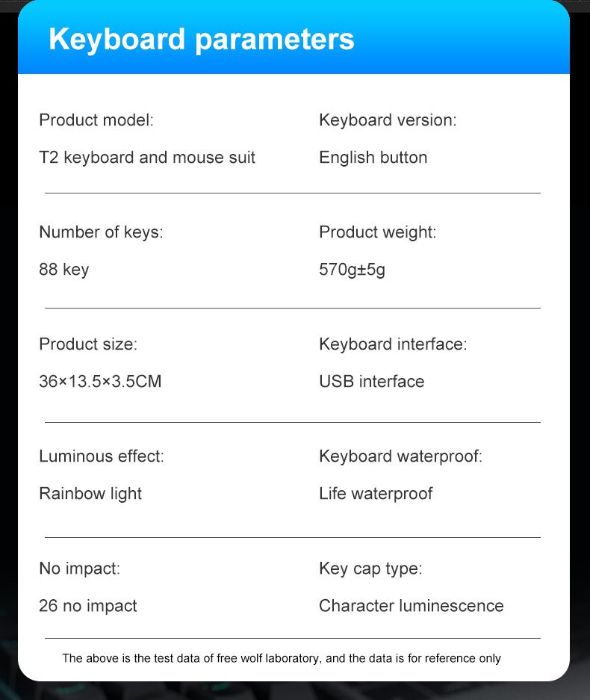Click the "88 key" value
This screenshot has width=590, height=700.
[x=63, y=270]
